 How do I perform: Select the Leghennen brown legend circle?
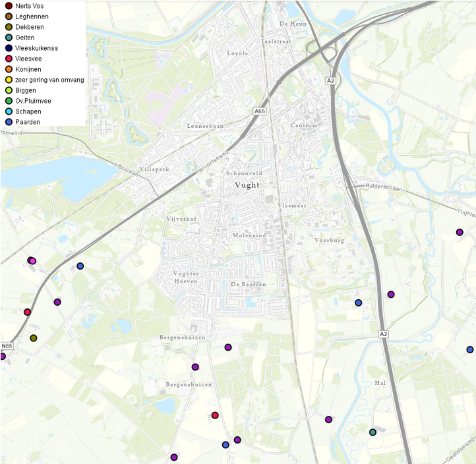click(9, 16)
